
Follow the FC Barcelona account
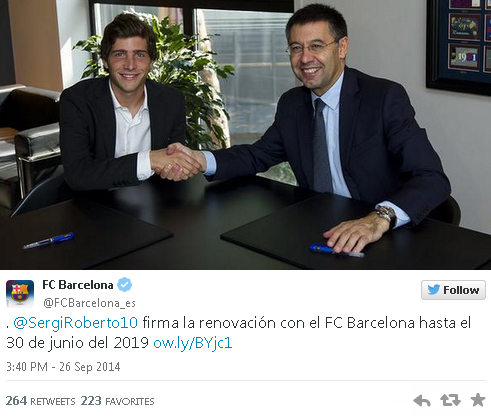tap(453, 290)
